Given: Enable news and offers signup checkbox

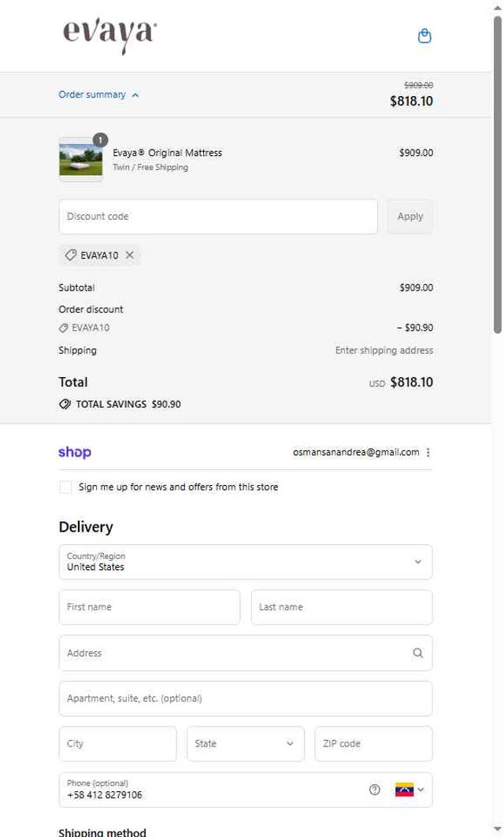Looking at the screenshot, I should pyautogui.click(x=65, y=487).
